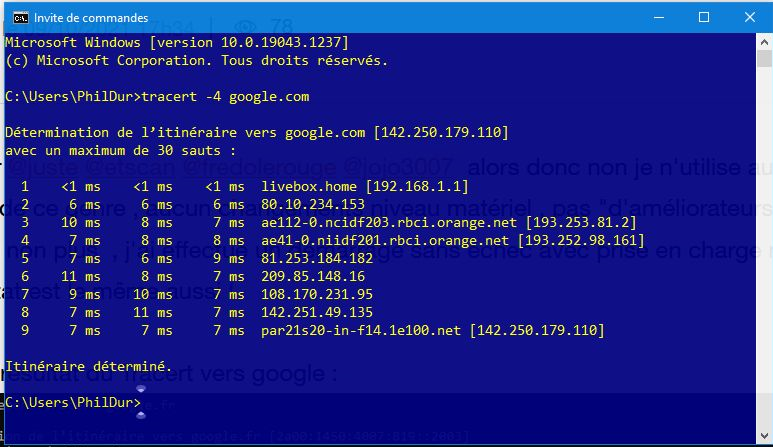Click the "Itinéraire déterminé." line
Viewport: 773px width, 447px height.
pyautogui.click(x=88, y=367)
